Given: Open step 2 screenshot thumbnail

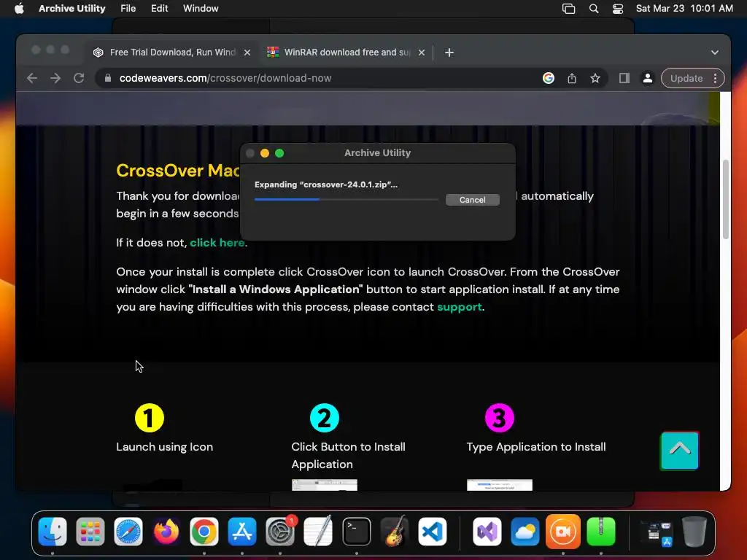Looking at the screenshot, I should [325, 485].
